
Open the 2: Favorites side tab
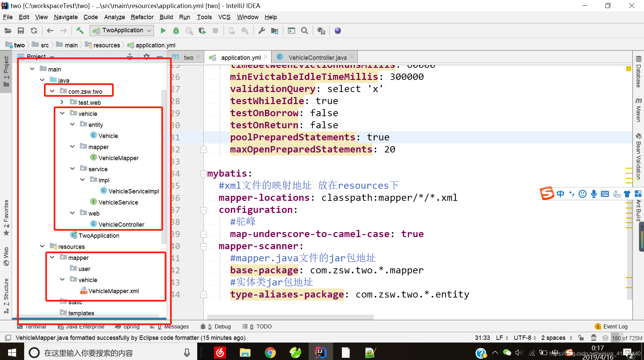(6, 217)
